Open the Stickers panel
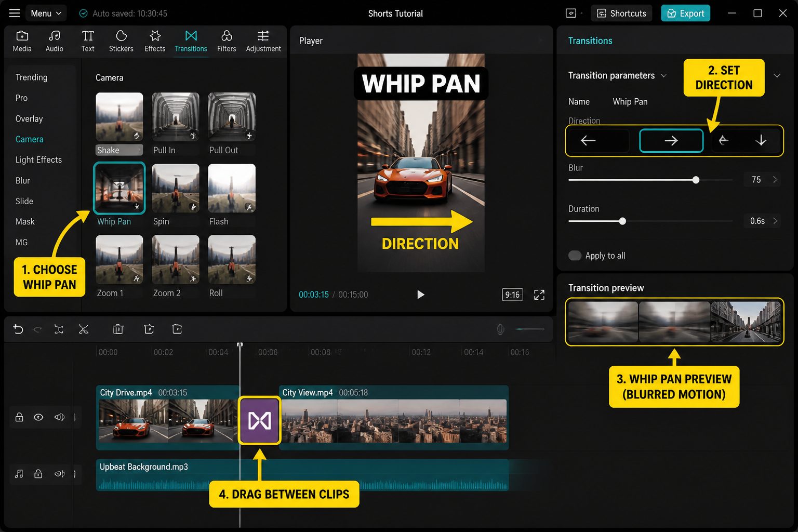 [x=121, y=41]
